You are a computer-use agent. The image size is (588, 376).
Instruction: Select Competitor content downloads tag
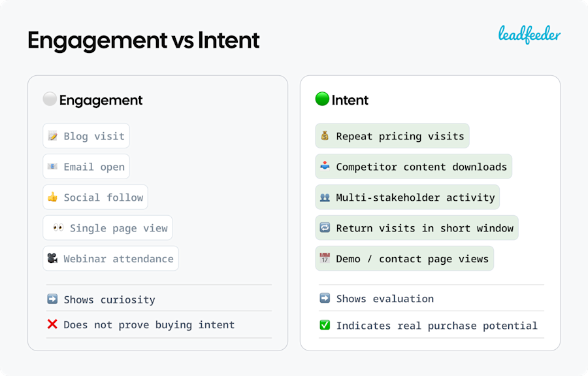414,167
